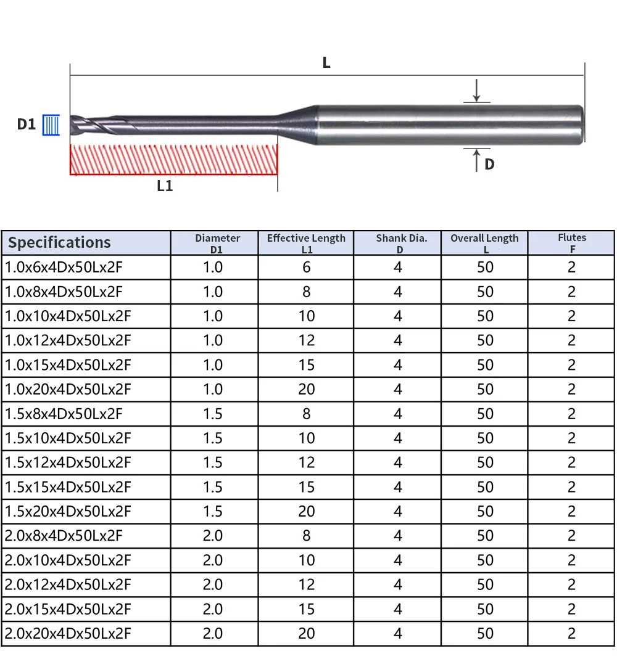
Task: Click shank diameter 4 in the 1.5x12x4Dx50Lx2F row
Action: pos(398,463)
